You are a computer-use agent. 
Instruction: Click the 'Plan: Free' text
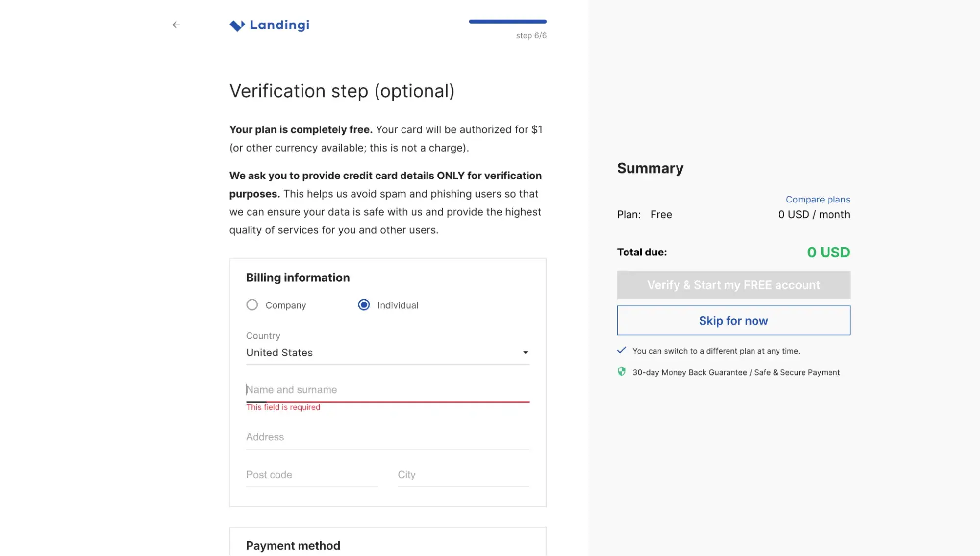click(x=644, y=215)
